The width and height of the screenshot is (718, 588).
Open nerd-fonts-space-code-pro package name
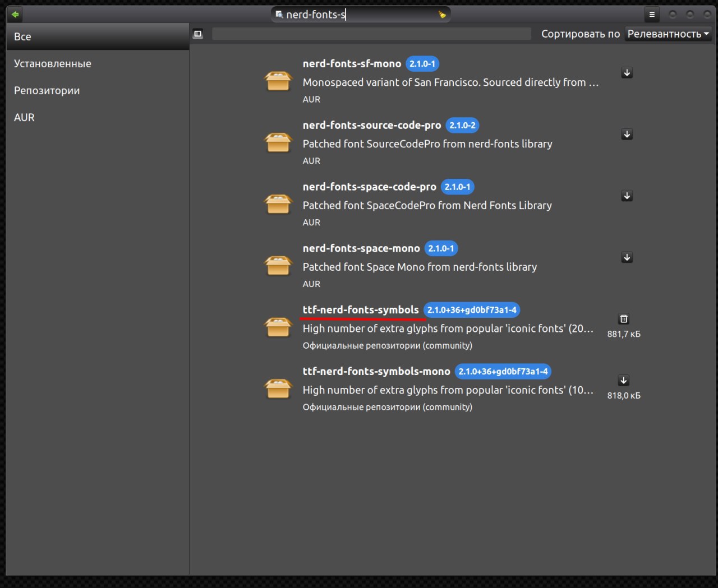(369, 187)
